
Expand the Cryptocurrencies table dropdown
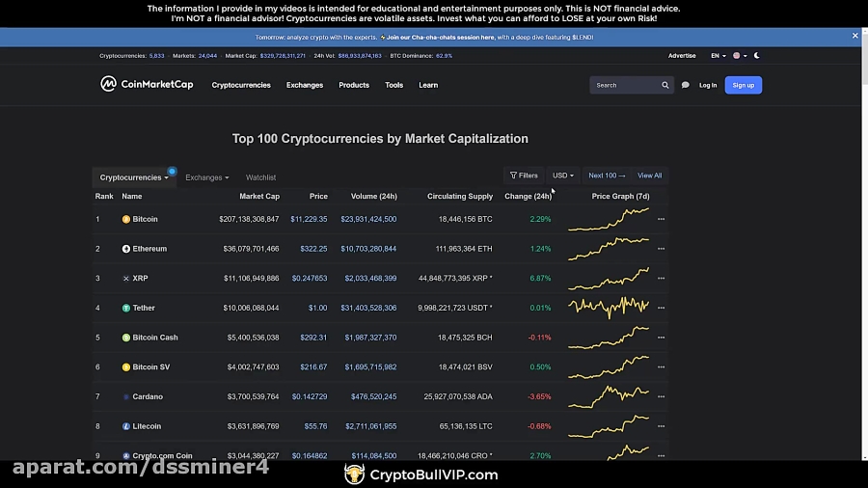(134, 177)
